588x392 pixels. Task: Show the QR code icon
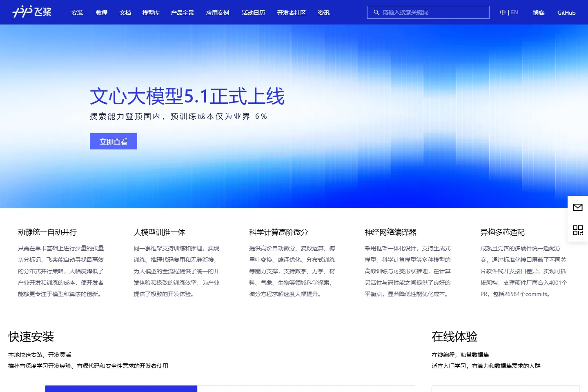pyautogui.click(x=578, y=230)
